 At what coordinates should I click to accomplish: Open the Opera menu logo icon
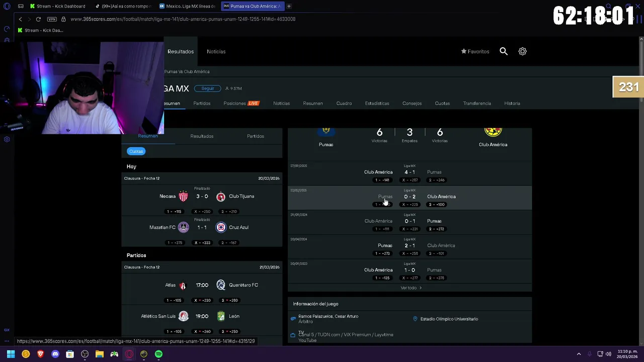(7, 6)
